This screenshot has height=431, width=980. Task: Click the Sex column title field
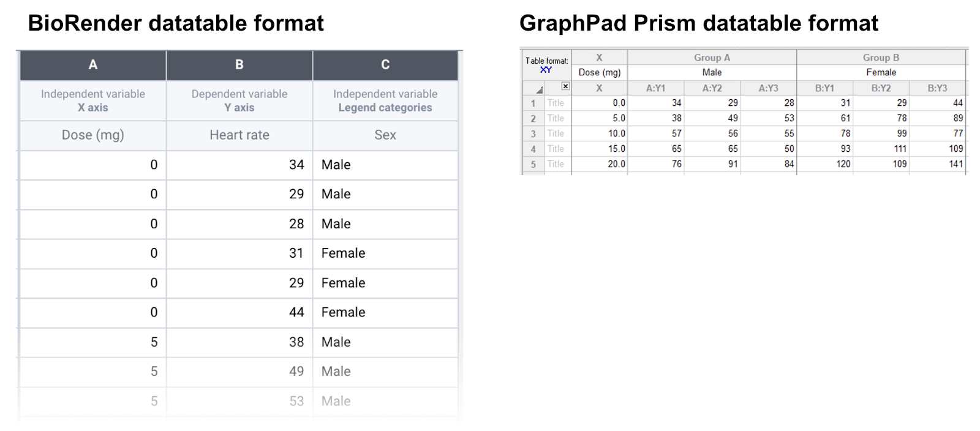(385, 135)
